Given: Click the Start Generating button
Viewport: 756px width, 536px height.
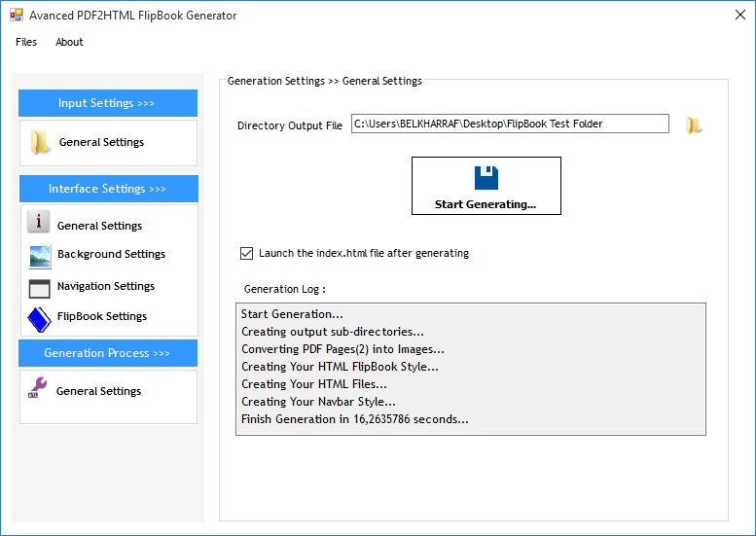Looking at the screenshot, I should (486, 186).
